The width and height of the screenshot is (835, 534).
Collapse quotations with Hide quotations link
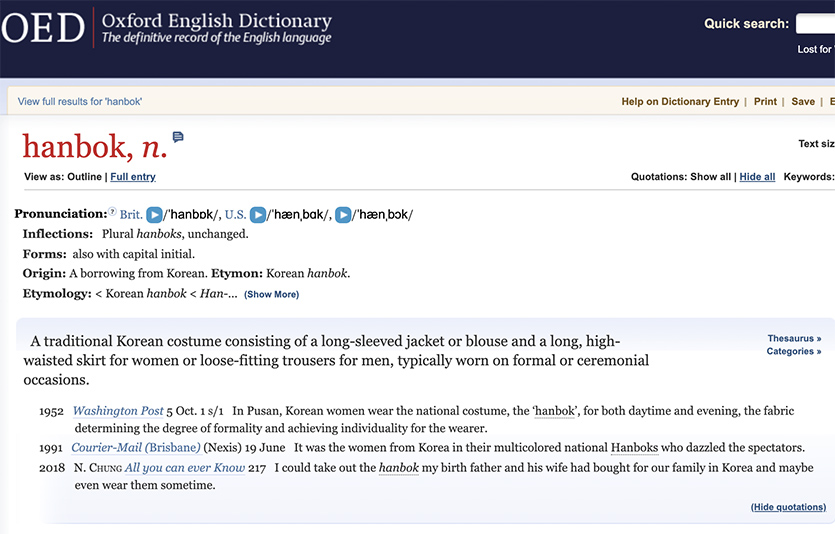pyautogui.click(x=788, y=507)
